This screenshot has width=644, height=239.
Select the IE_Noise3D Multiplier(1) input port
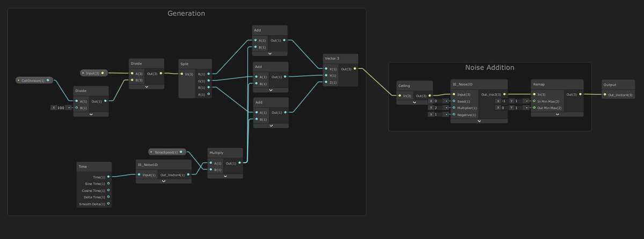[x=454, y=108]
